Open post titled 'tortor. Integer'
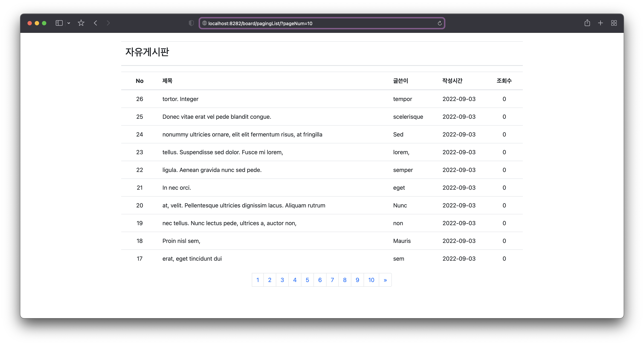The image size is (644, 345). (180, 99)
